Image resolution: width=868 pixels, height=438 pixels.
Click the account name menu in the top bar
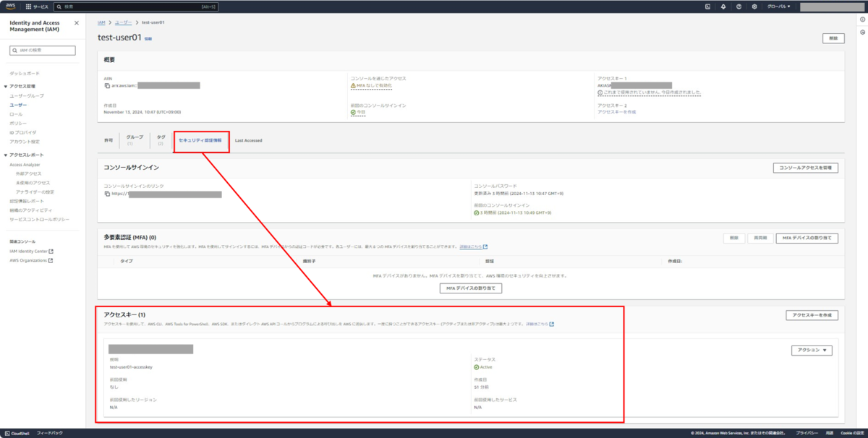(x=830, y=7)
